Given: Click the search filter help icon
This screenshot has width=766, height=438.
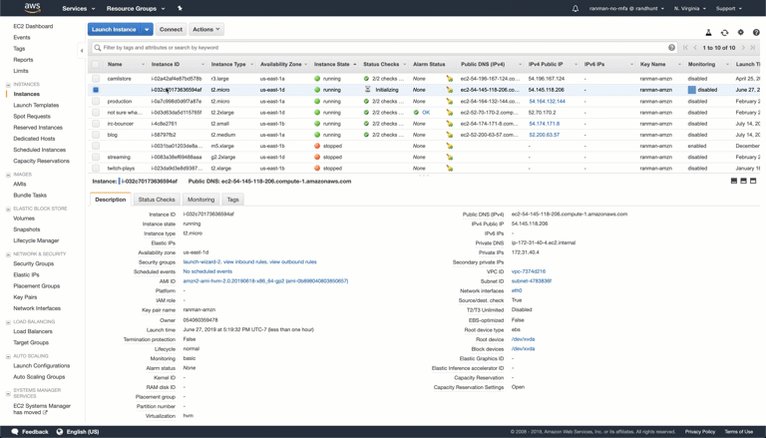Looking at the screenshot, I should [672, 47].
